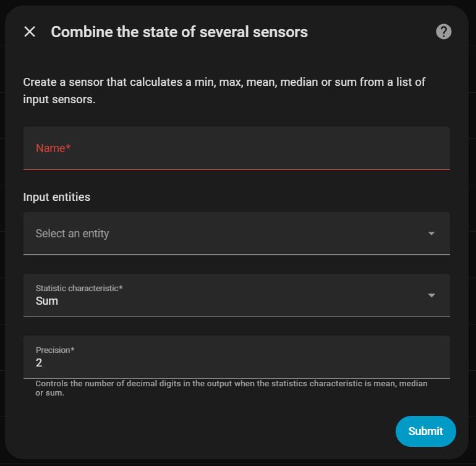The image size is (476, 466).
Task: Click the Input entities heading
Action: (x=57, y=197)
